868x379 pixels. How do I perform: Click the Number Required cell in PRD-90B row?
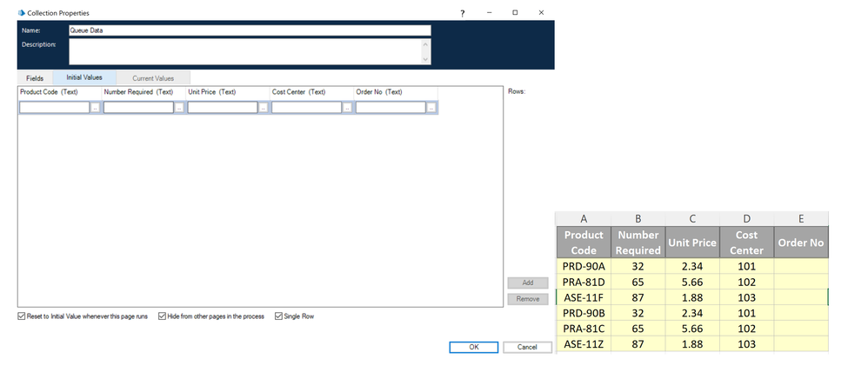638,313
